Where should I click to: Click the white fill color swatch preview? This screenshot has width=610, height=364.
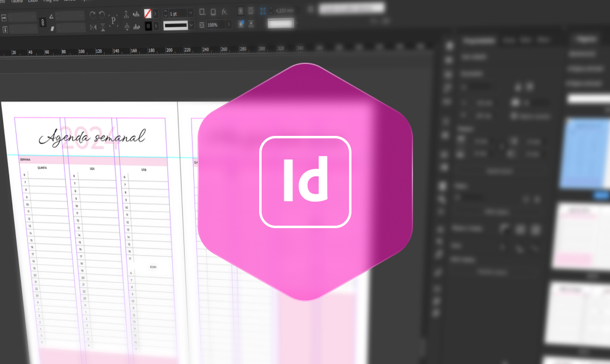coord(281,24)
